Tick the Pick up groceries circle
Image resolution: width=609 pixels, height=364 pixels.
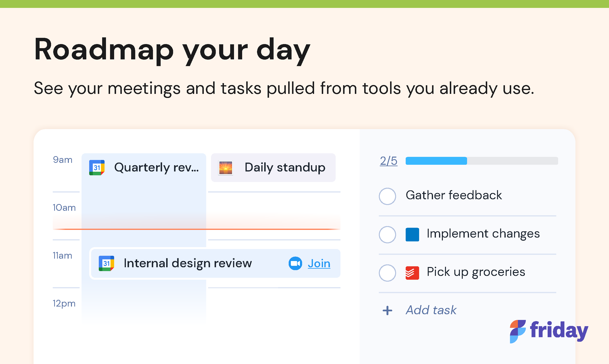(x=387, y=273)
